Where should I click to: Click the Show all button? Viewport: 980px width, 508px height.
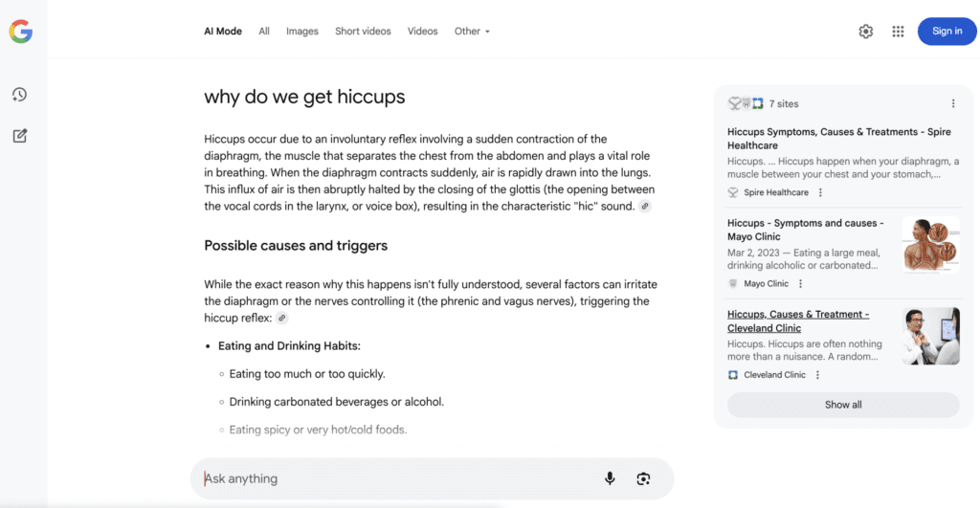(843, 405)
